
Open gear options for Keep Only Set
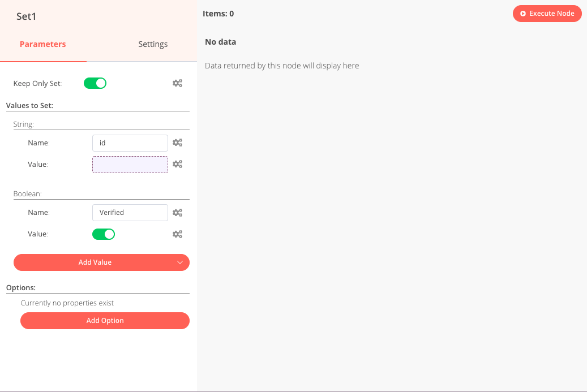pos(177,84)
